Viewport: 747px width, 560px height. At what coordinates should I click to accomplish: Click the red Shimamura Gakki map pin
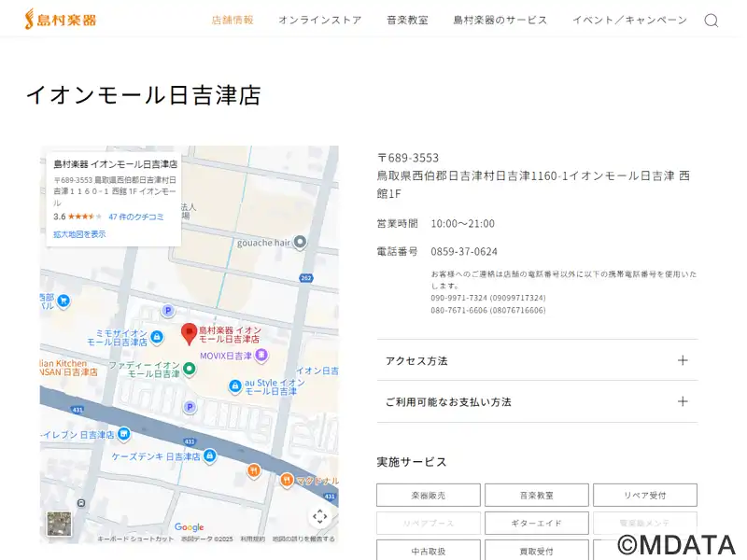[x=190, y=334]
